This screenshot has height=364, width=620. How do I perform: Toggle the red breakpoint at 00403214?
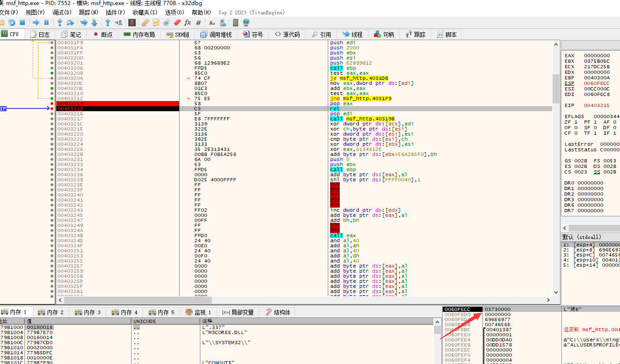(52, 103)
